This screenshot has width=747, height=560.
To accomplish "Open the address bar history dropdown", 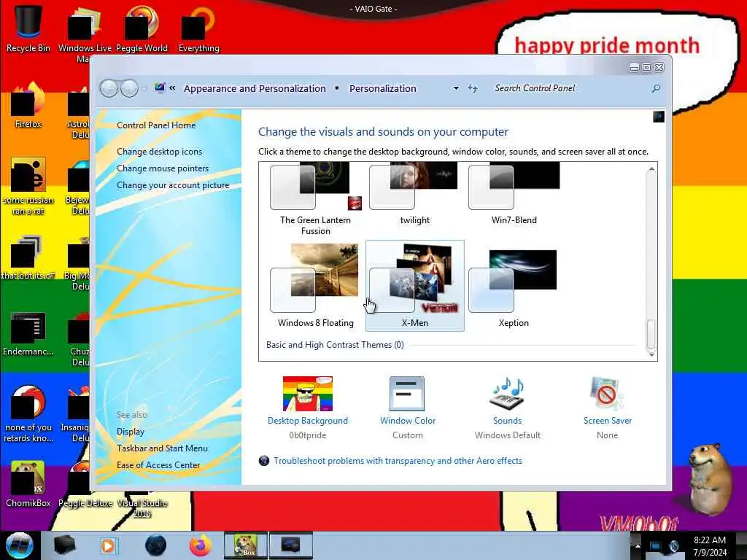I will (x=456, y=88).
